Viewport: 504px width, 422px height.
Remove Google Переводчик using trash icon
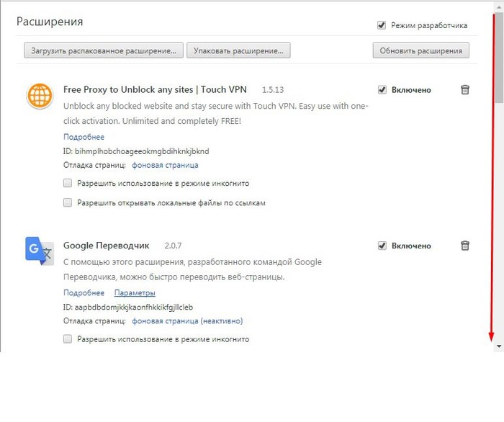click(465, 246)
